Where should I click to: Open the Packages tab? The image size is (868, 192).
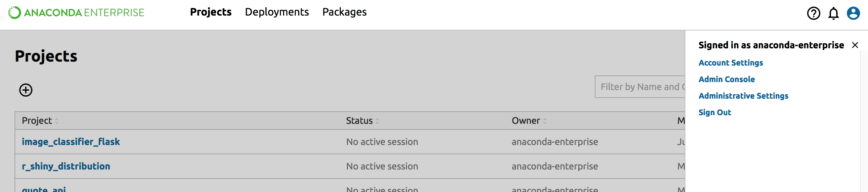click(344, 12)
